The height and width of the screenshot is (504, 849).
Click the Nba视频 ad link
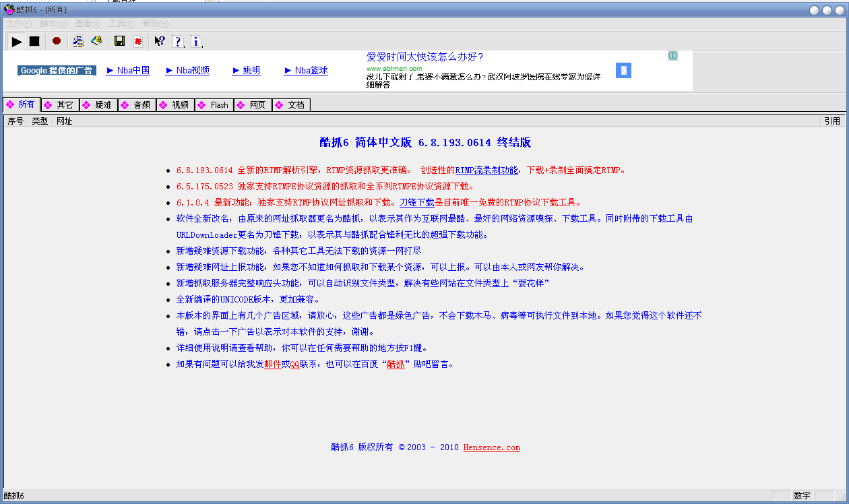[x=187, y=70]
